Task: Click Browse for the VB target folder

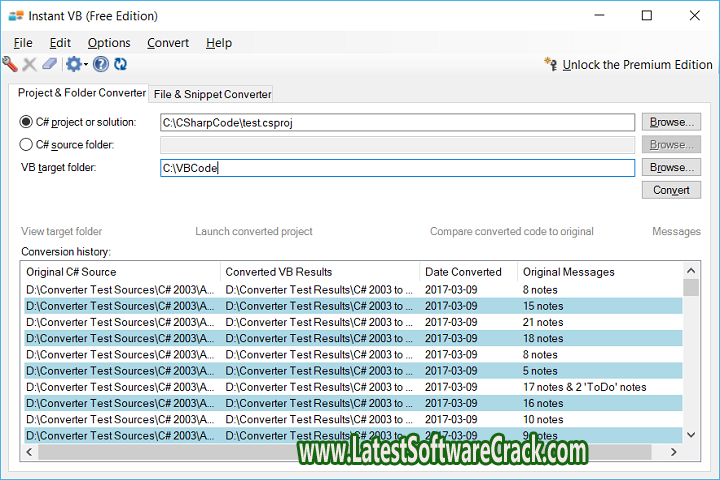Action: tap(671, 167)
